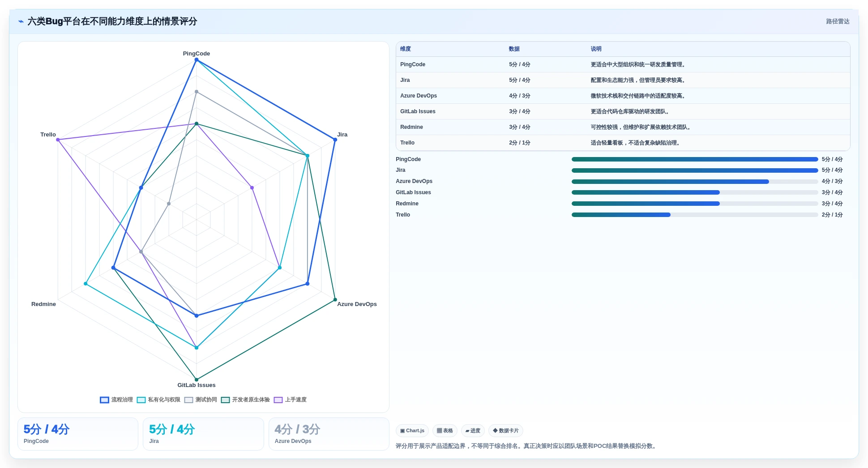
Task: Click the dark green data point at the GitLab Issues vertex
Action: [x=197, y=380]
